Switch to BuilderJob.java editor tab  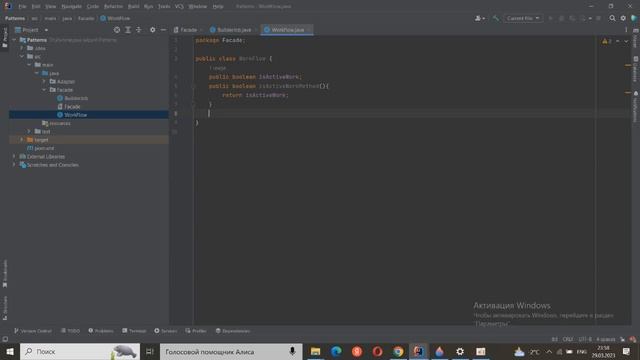point(233,30)
